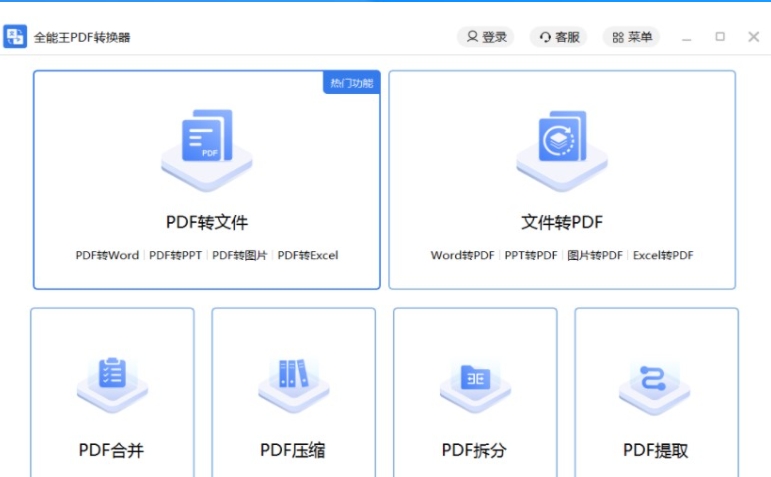Image resolution: width=771 pixels, height=477 pixels.
Task: Open the 菜单 menu button
Action: 631,37
